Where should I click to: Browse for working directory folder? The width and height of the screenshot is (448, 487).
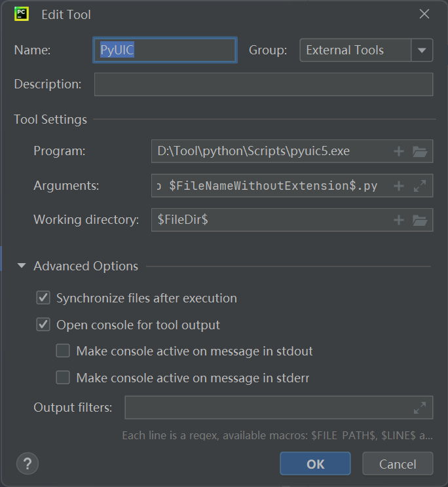click(x=420, y=220)
